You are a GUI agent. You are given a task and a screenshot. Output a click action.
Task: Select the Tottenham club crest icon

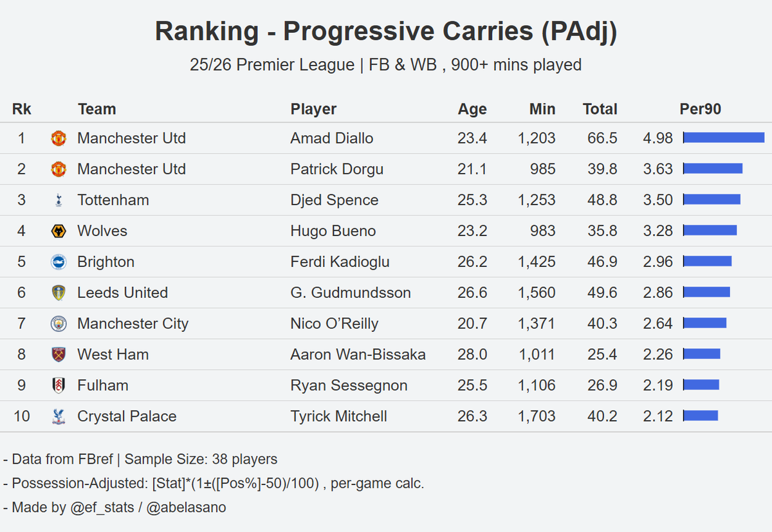[59, 200]
